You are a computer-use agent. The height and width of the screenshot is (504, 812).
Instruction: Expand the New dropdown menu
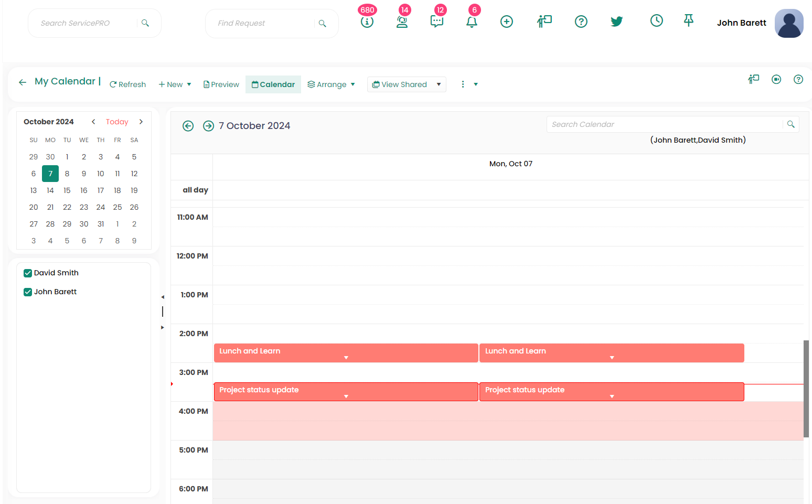coord(175,84)
